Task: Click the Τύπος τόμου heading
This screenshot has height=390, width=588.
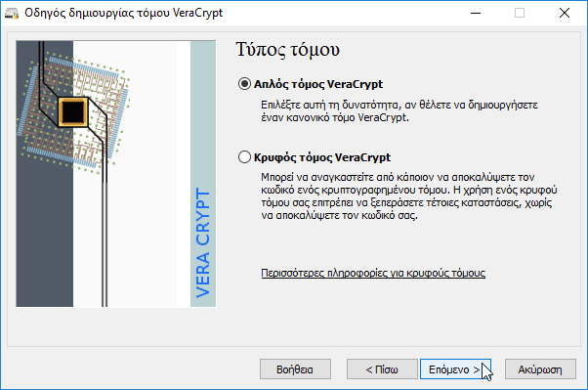Action: (287, 49)
